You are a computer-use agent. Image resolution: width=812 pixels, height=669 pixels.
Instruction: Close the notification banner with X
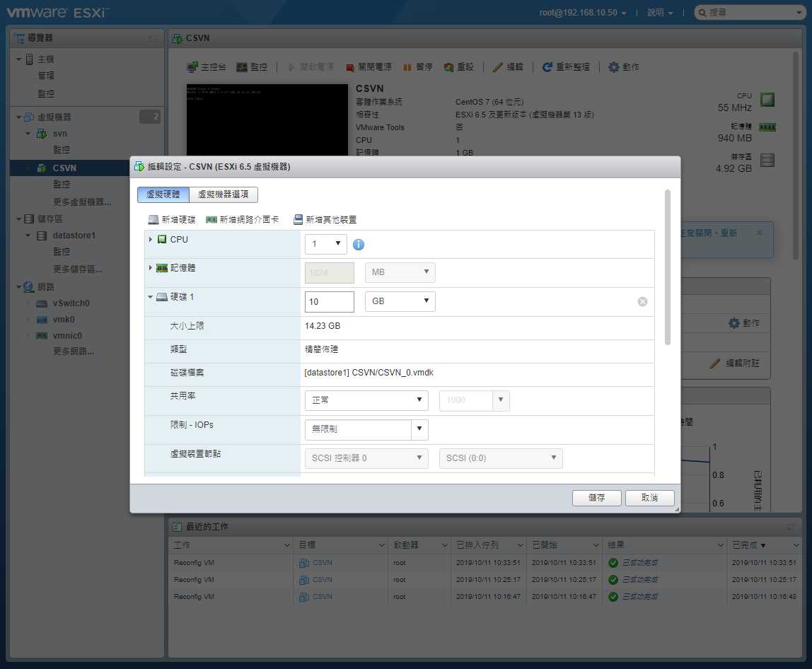click(x=759, y=233)
